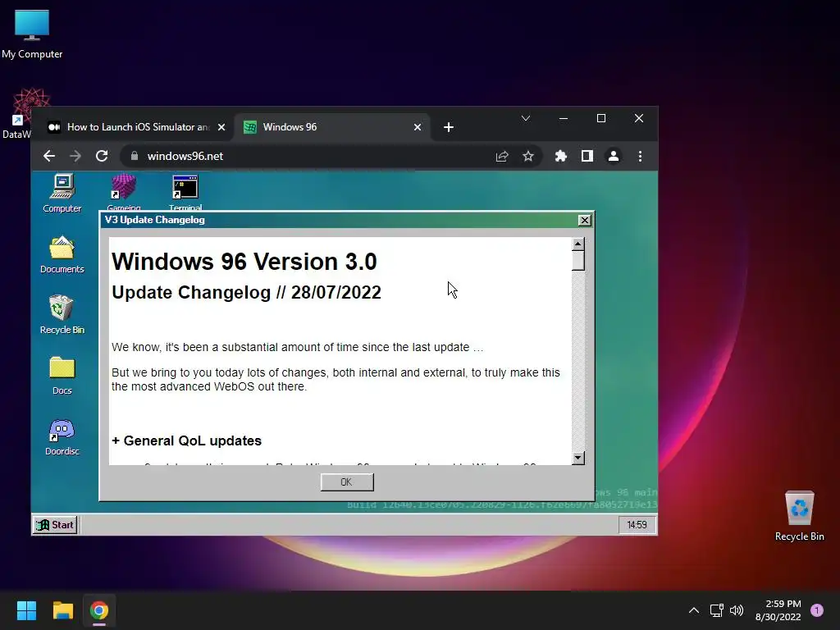Click the Update Changelog // 28/07/2022 subheading

click(246, 293)
